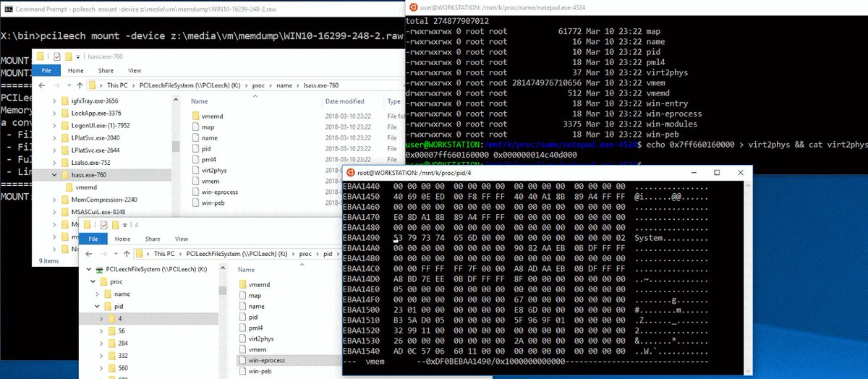Viewport: 868px width, 379px height.
Task: Select the pml4 file icon in the '4' window
Action: pyautogui.click(x=242, y=328)
